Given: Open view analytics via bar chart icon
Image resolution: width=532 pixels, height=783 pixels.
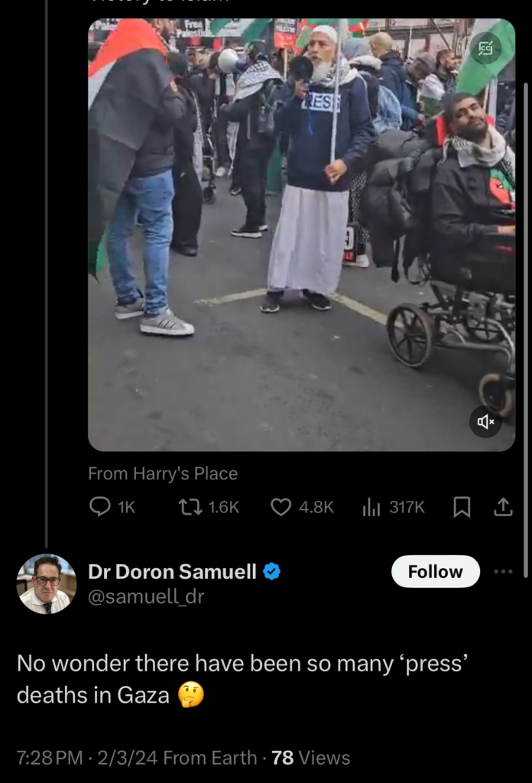Looking at the screenshot, I should (x=372, y=506).
